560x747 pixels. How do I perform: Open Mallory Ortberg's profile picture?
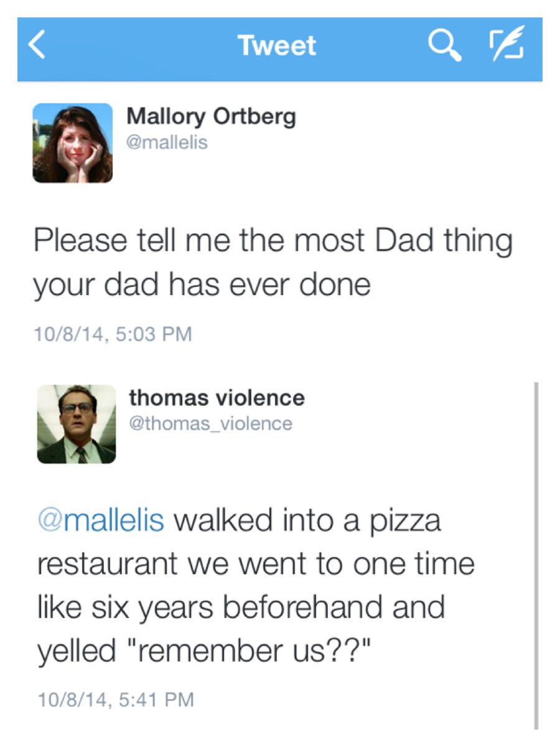(x=73, y=143)
